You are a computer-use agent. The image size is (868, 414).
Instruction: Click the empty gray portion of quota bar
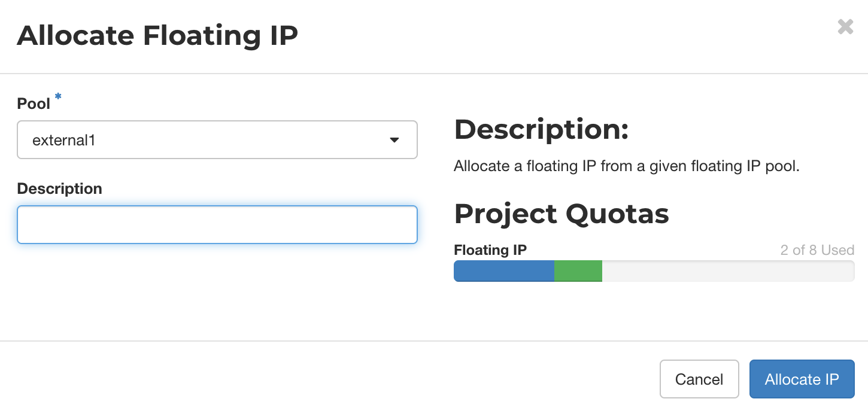pyautogui.click(x=727, y=271)
